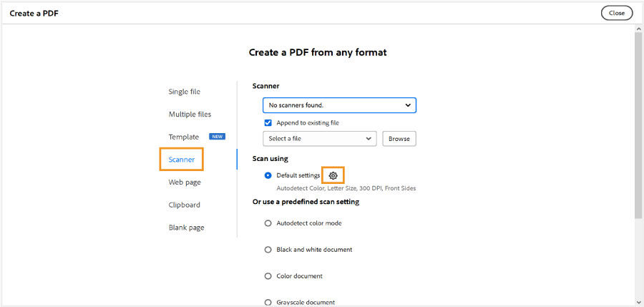The height and width of the screenshot is (307, 644).
Task: Uncheck Append to existing file checkbox
Action: pyautogui.click(x=268, y=123)
